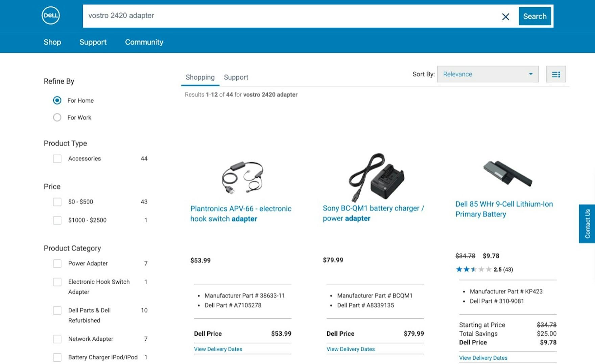Switch to list view layout icon
This screenshot has height=364, width=595.
tap(555, 74)
